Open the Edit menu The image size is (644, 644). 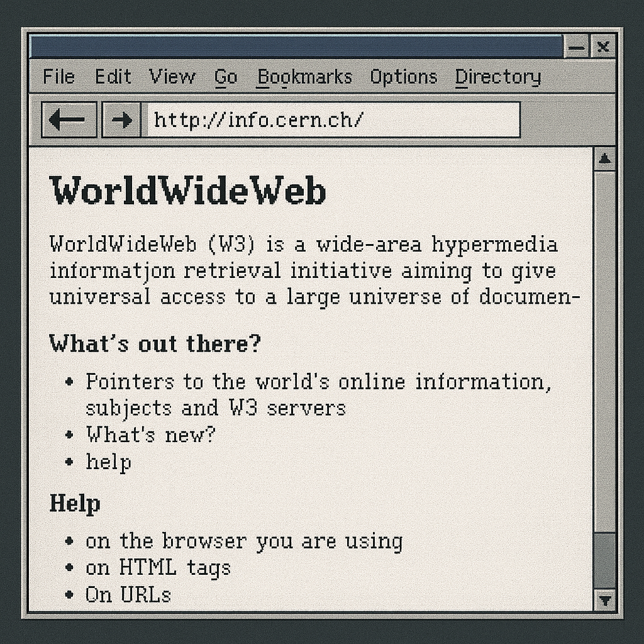pos(113,77)
